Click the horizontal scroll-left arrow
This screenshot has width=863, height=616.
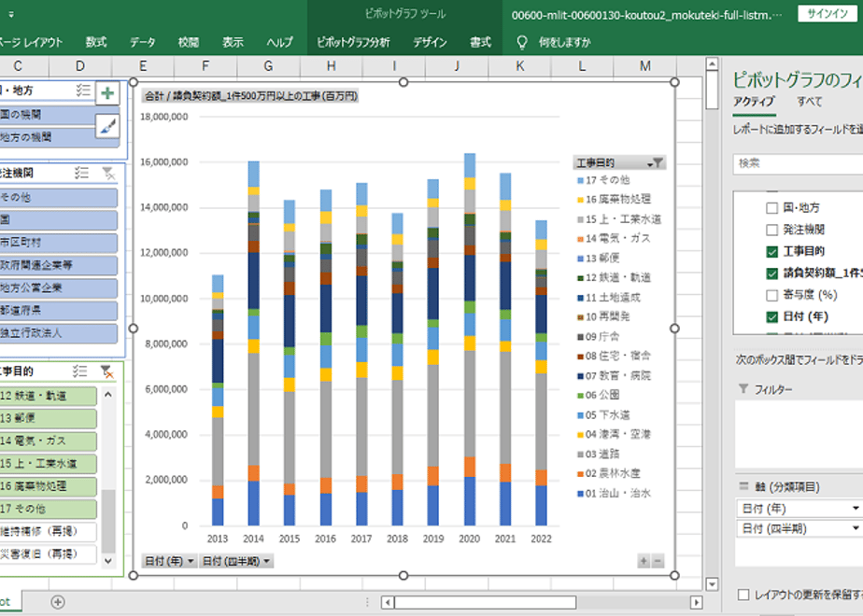[x=388, y=602]
